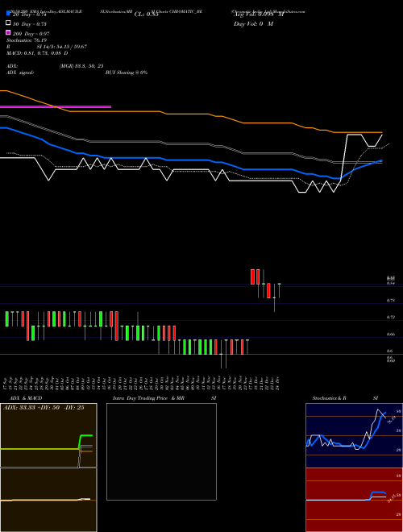Click the 'SI 14/3: 54.15 / 59.67' value
403x532 pixels.
pos(62,47)
